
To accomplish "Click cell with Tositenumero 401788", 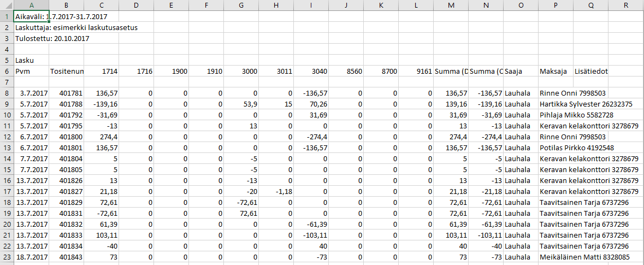I will (67, 103).
